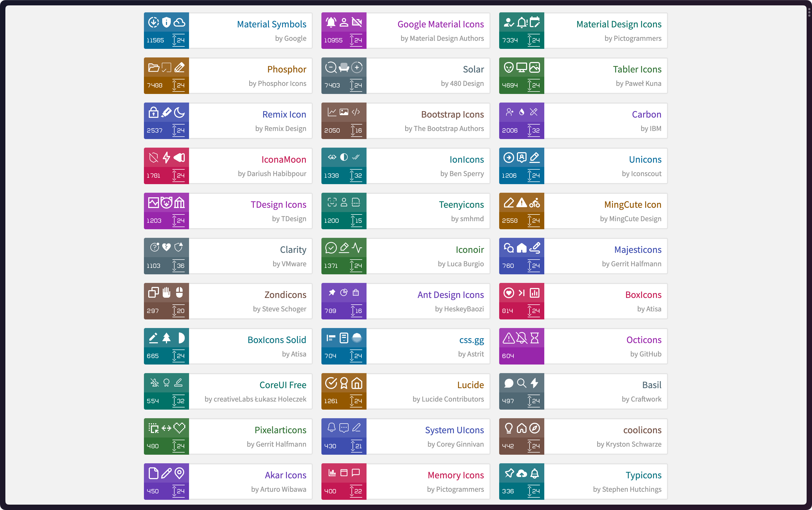Click the chat bubble icon in System UIcons
The image size is (812, 510).
tap(344, 428)
